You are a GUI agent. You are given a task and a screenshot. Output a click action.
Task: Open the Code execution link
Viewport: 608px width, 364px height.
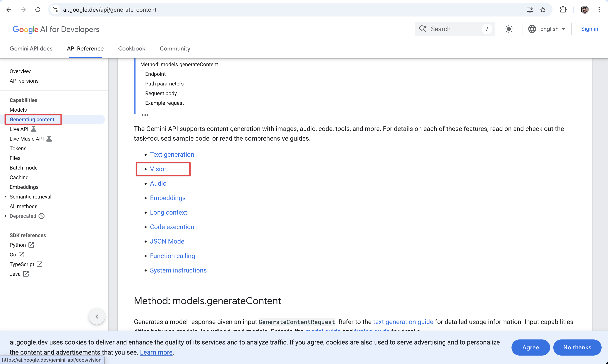pos(172,227)
